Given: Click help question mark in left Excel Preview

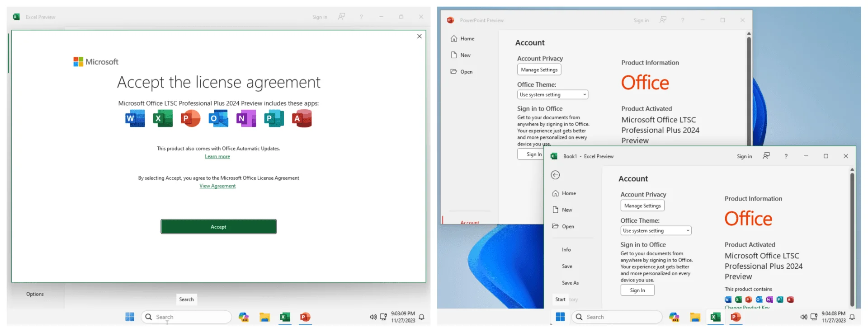Looking at the screenshot, I should 361,17.
